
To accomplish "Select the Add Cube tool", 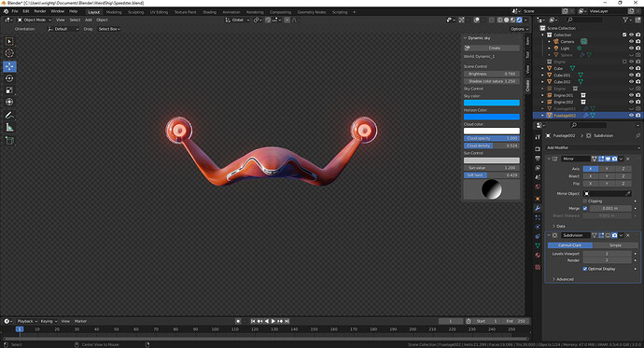I will coord(9,141).
